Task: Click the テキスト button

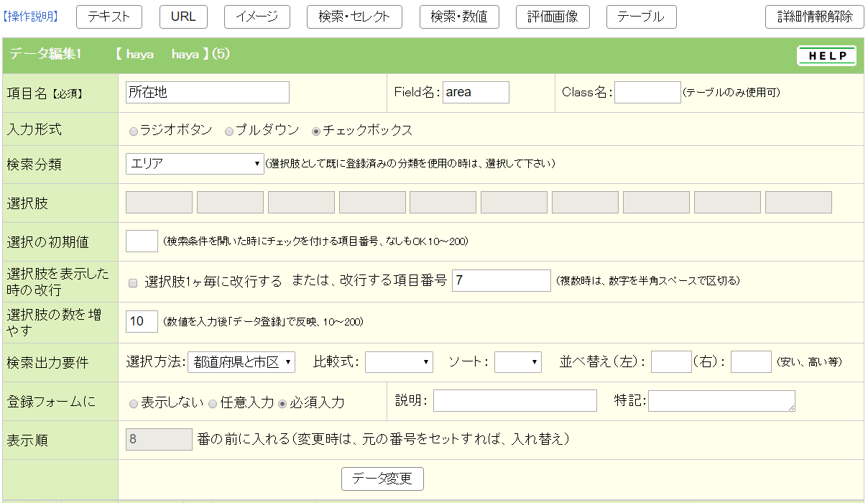Action: coord(109,17)
